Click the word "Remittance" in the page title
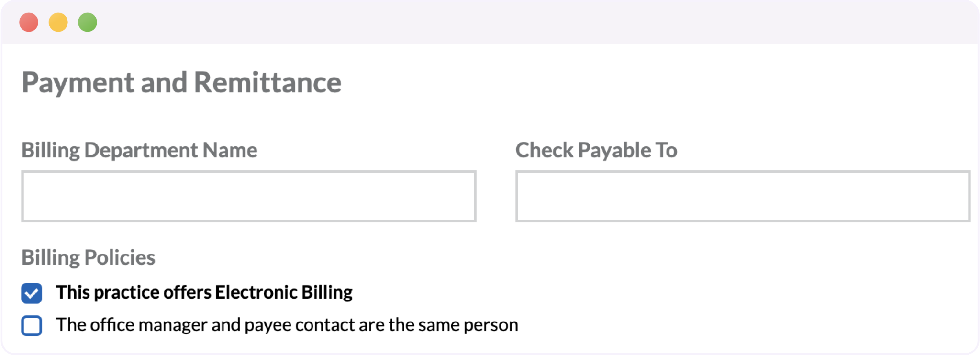Image resolution: width=980 pixels, height=355 pixels. click(x=267, y=82)
